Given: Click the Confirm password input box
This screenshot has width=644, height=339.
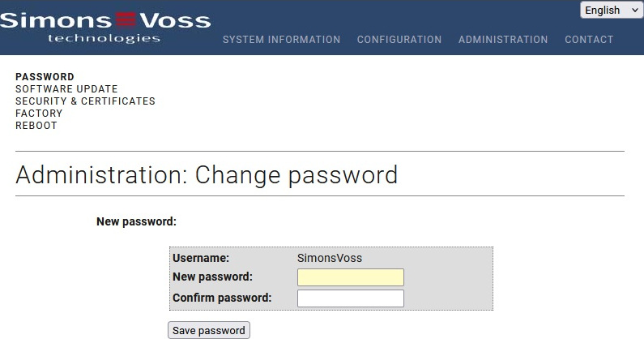Looking at the screenshot, I should click(351, 298).
